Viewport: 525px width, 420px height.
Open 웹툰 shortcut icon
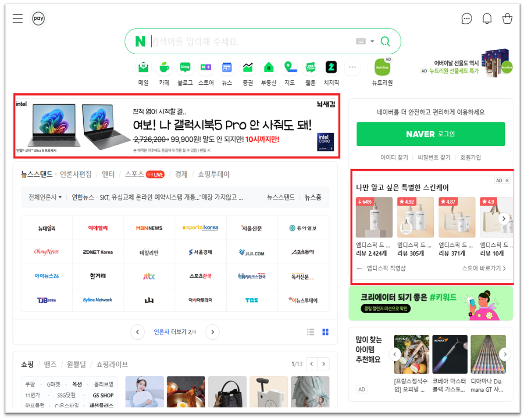(x=311, y=67)
